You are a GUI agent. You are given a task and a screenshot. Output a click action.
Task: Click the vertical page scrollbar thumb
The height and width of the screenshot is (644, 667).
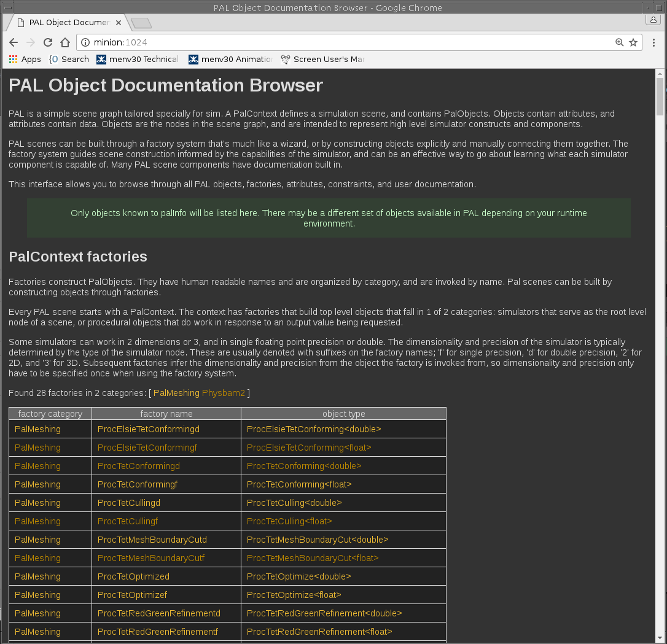pyautogui.click(x=660, y=96)
